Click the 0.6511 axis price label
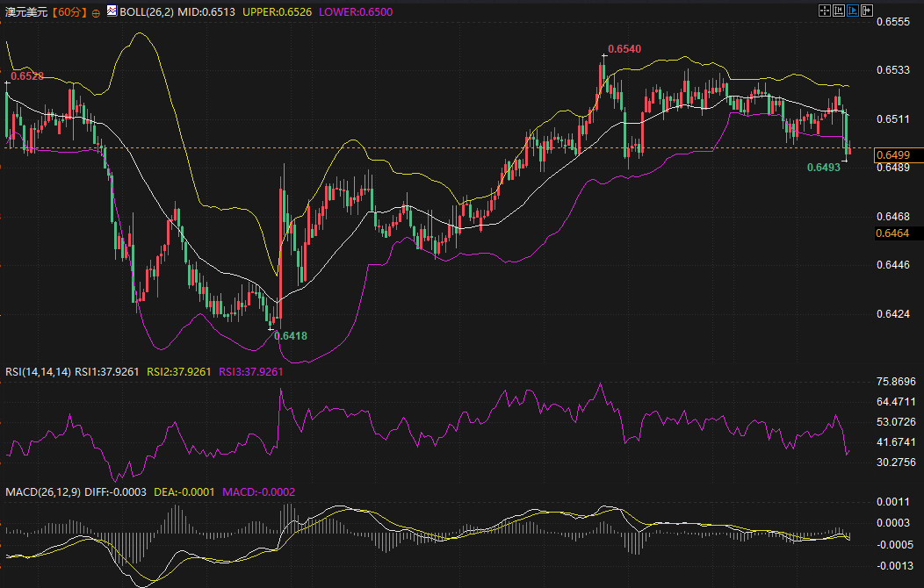 click(893, 118)
